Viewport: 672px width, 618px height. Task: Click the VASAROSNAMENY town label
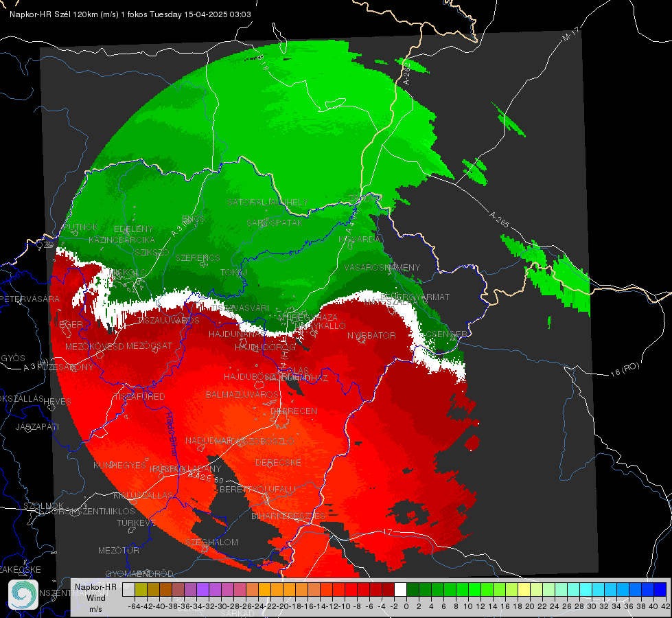click(x=382, y=268)
